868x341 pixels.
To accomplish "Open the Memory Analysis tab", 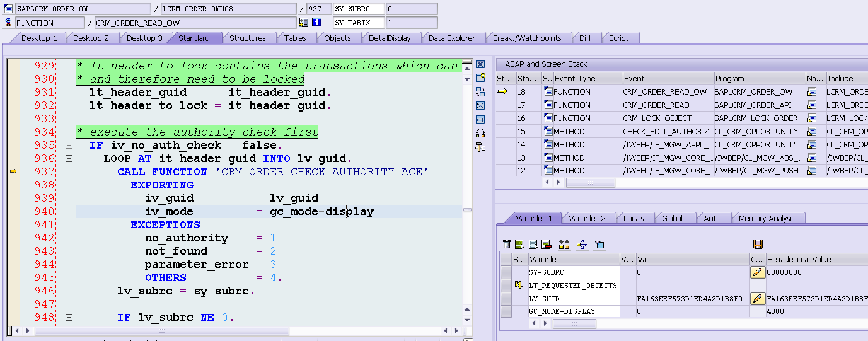I will [x=767, y=218].
